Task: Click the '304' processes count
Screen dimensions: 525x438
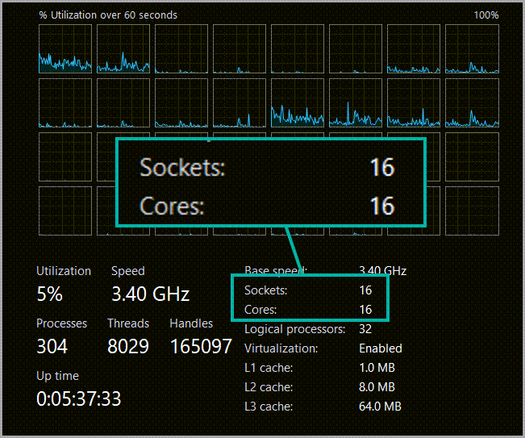Action: pyautogui.click(x=52, y=346)
